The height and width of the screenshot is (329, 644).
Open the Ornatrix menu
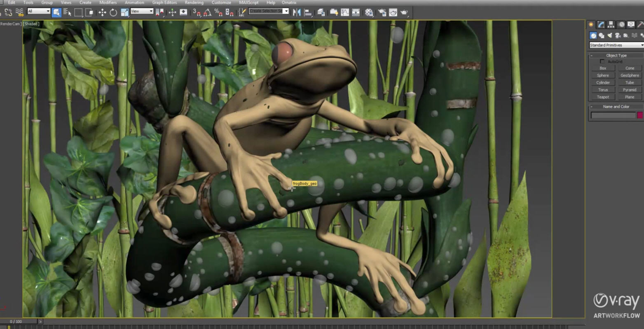(289, 2)
